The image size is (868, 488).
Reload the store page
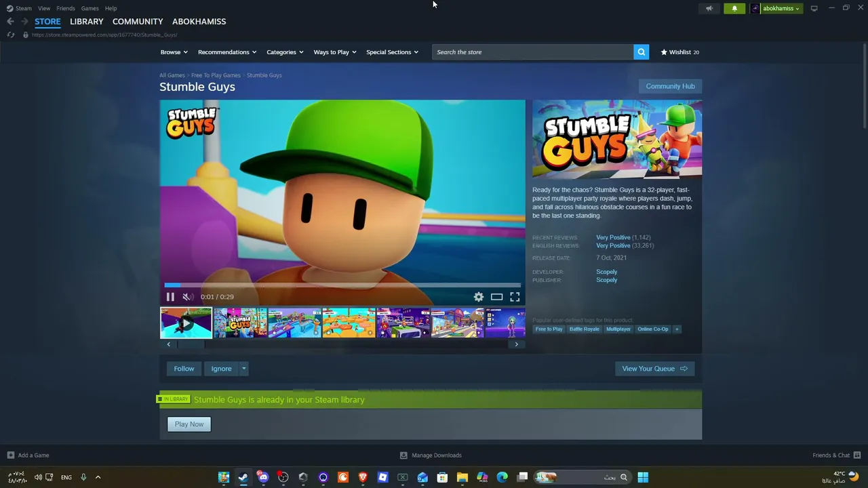(11, 35)
